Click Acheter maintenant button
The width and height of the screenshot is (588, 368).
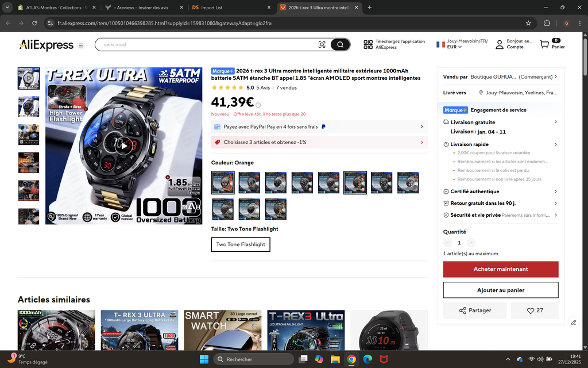(x=501, y=269)
